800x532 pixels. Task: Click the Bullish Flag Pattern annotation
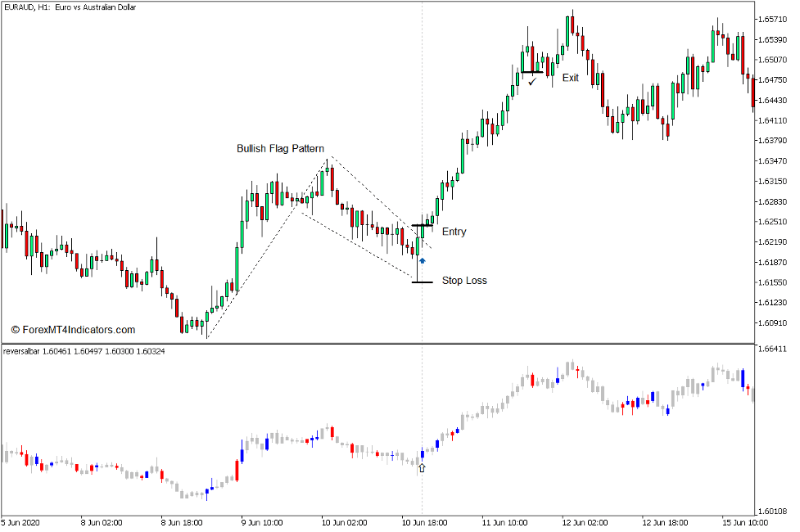click(280, 148)
